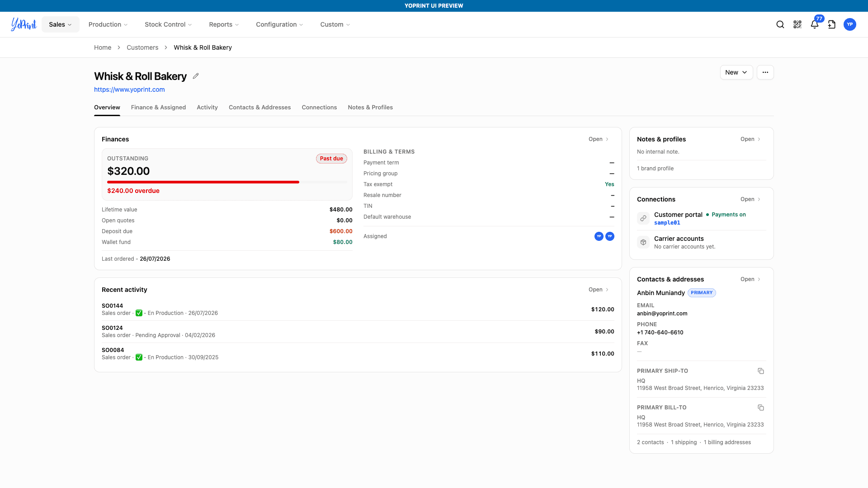Click the $240.00 overdue text
This screenshot has width=868, height=488.
click(x=133, y=191)
